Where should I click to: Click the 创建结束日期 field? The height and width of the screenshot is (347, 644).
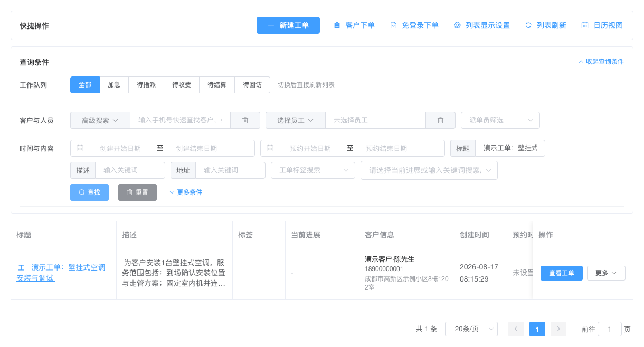[196, 148]
